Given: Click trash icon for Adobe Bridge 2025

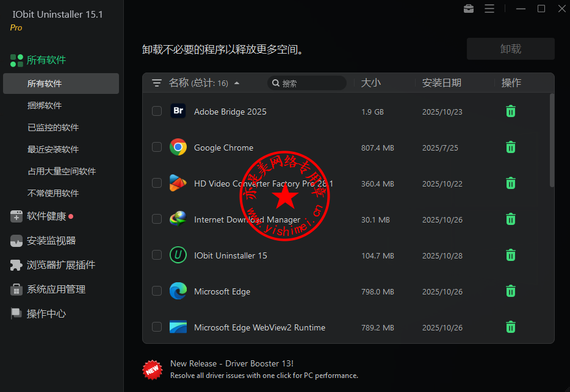Looking at the screenshot, I should 511,111.
